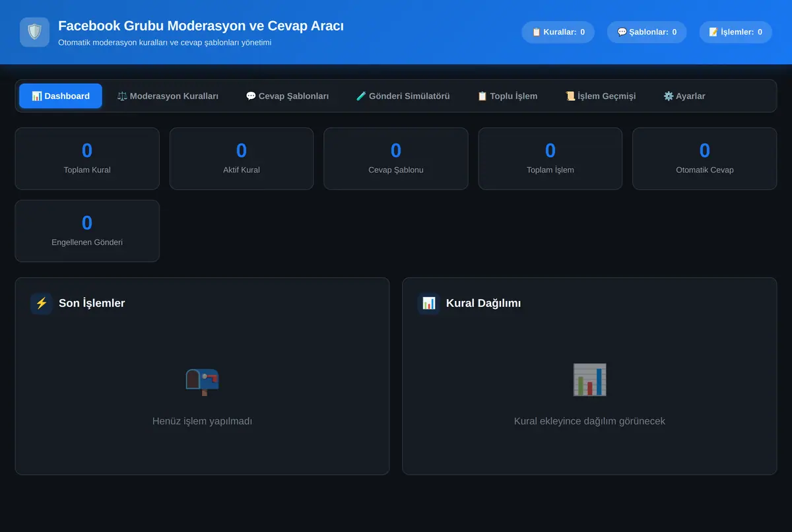The height and width of the screenshot is (532, 792).
Task: Select the Toplu İşlem tab
Action: tap(508, 96)
